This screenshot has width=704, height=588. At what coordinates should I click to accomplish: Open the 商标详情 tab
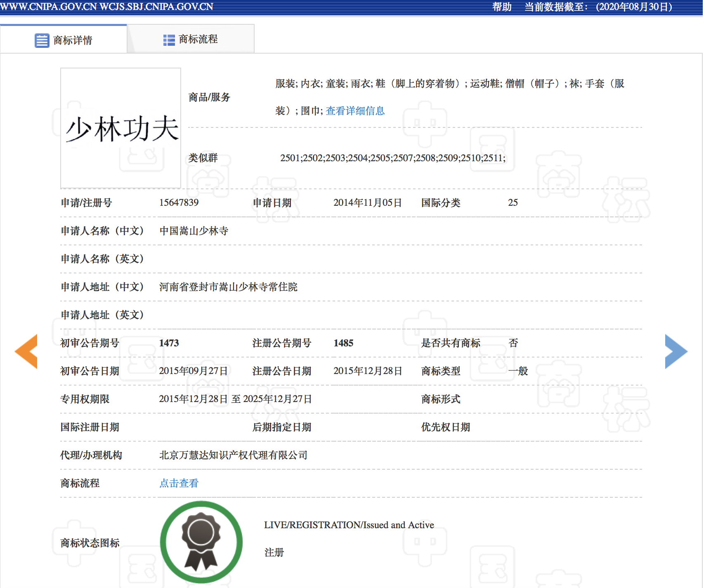(x=64, y=40)
